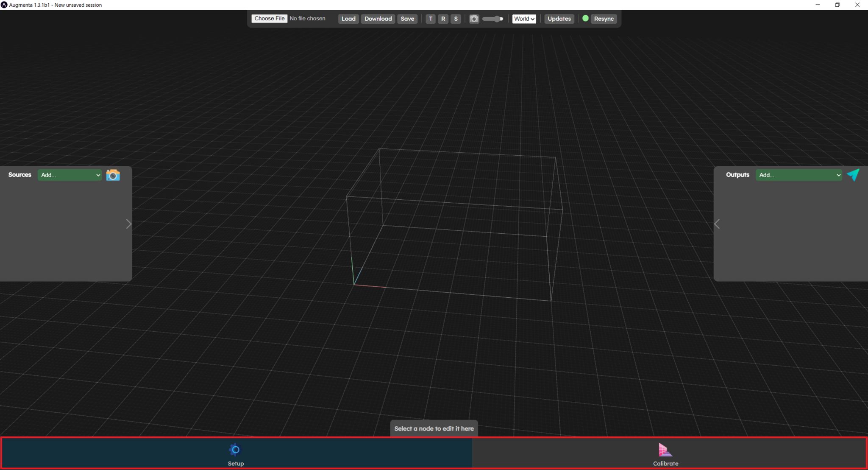Click the Download button
Screen dimensions: 868x470
tap(378, 19)
